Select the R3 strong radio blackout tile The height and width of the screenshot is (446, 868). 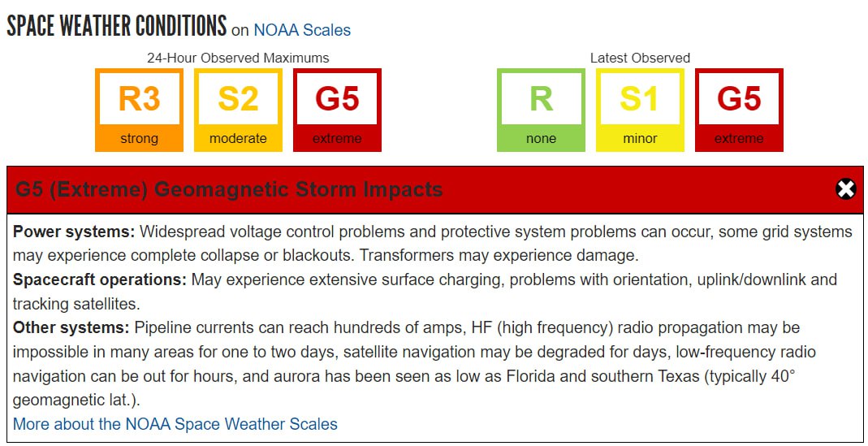[x=139, y=110]
